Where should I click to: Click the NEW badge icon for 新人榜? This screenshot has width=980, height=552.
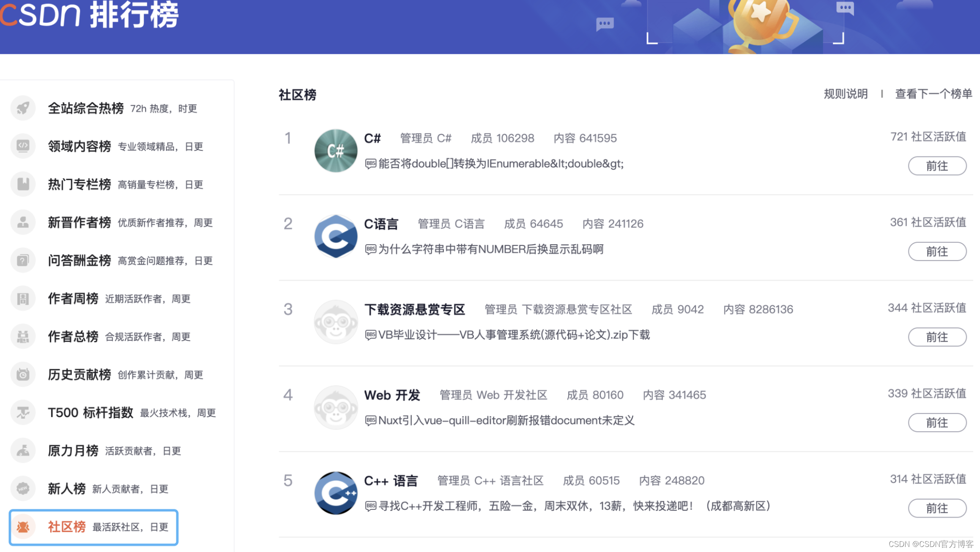click(23, 489)
